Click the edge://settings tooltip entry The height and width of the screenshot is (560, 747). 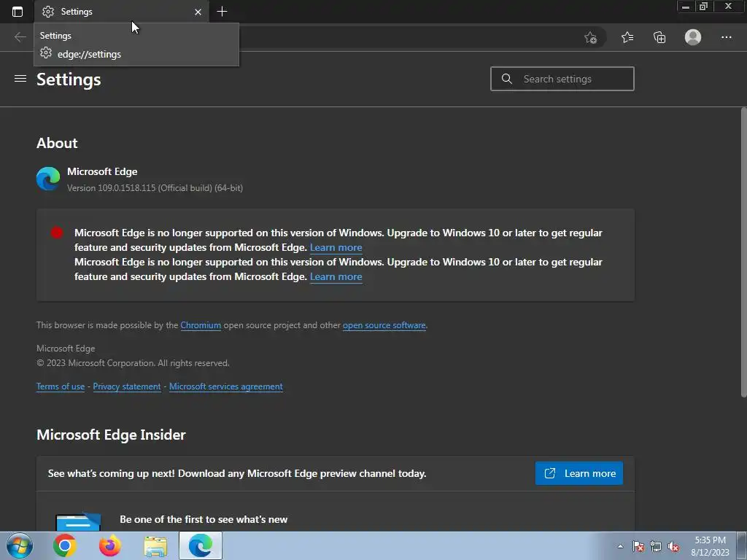pos(89,54)
